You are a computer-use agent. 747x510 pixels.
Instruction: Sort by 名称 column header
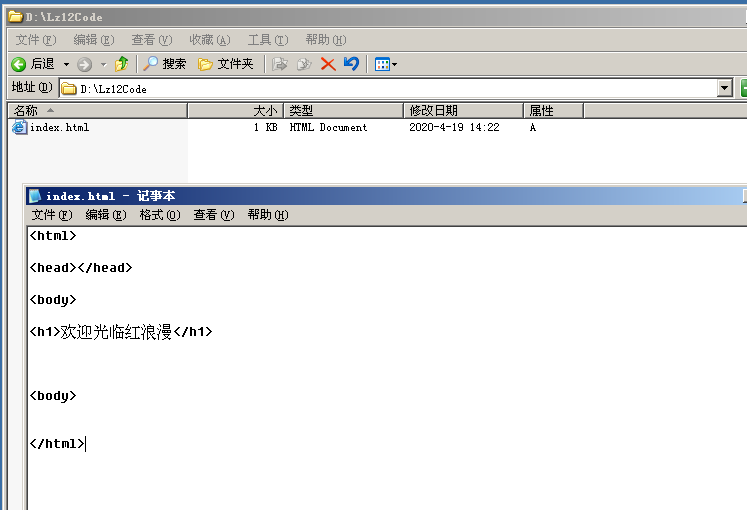[98, 110]
